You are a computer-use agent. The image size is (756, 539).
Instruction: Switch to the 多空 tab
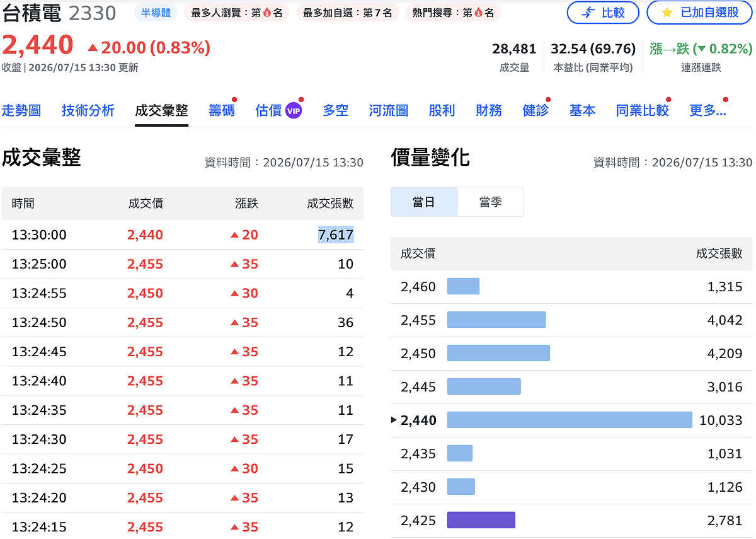click(x=335, y=111)
